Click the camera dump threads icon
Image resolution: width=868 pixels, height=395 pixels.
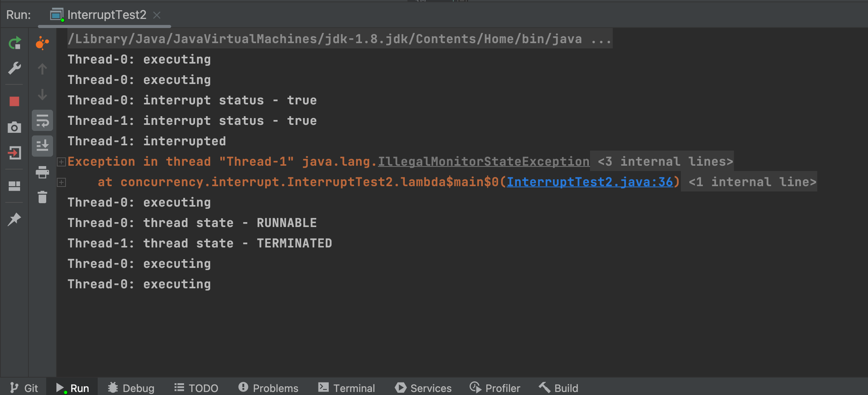point(14,127)
